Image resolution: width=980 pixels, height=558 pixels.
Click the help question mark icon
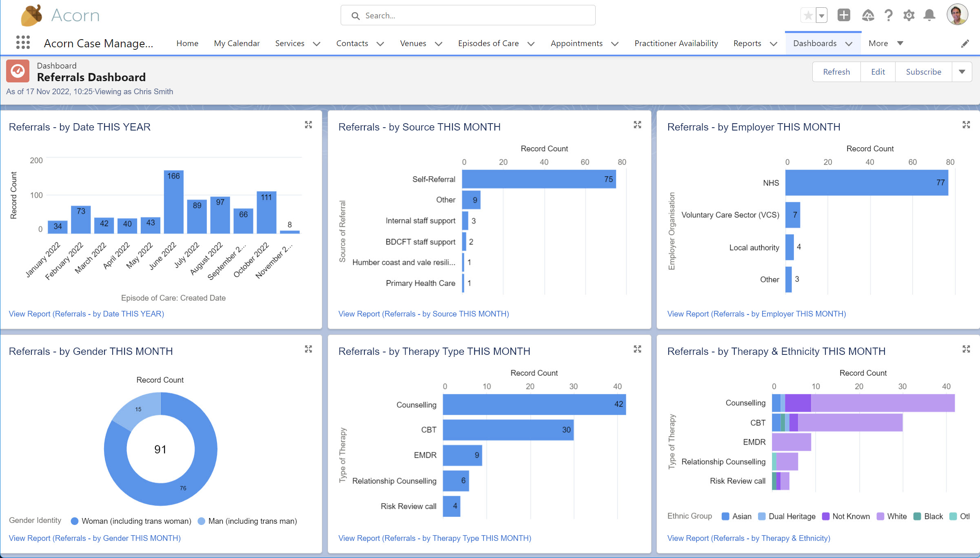point(888,15)
